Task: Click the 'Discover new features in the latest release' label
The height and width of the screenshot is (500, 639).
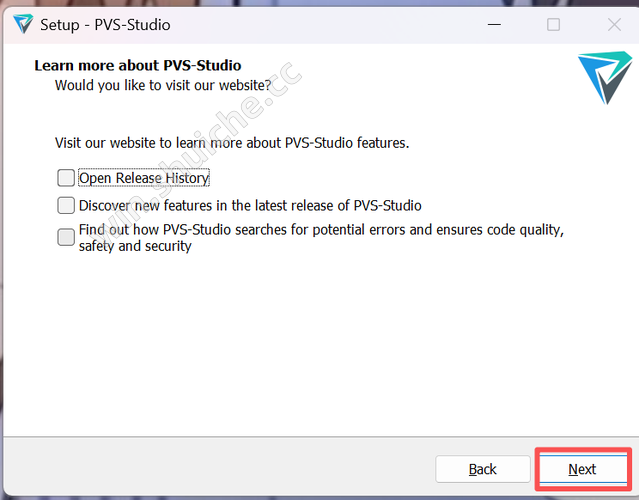Action: click(250, 205)
